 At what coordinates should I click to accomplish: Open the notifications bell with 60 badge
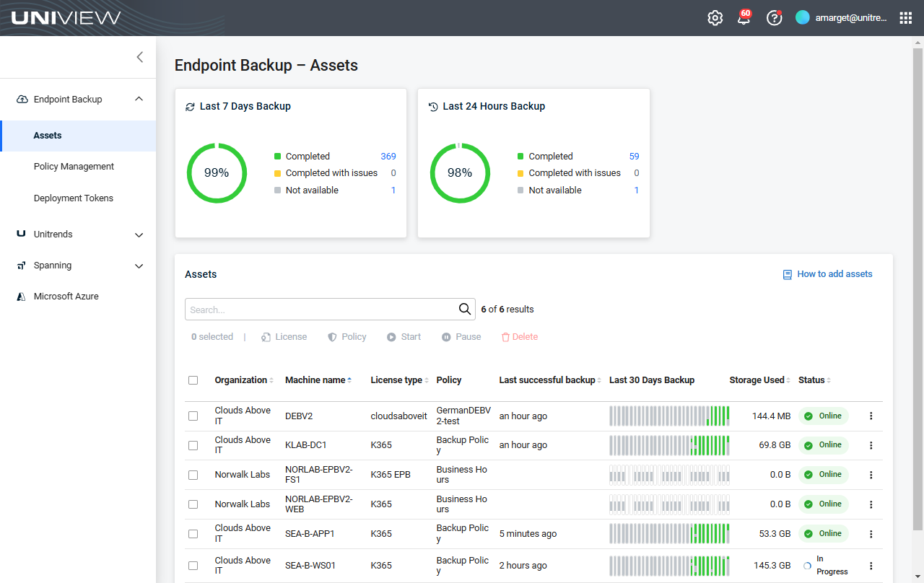[x=744, y=18]
